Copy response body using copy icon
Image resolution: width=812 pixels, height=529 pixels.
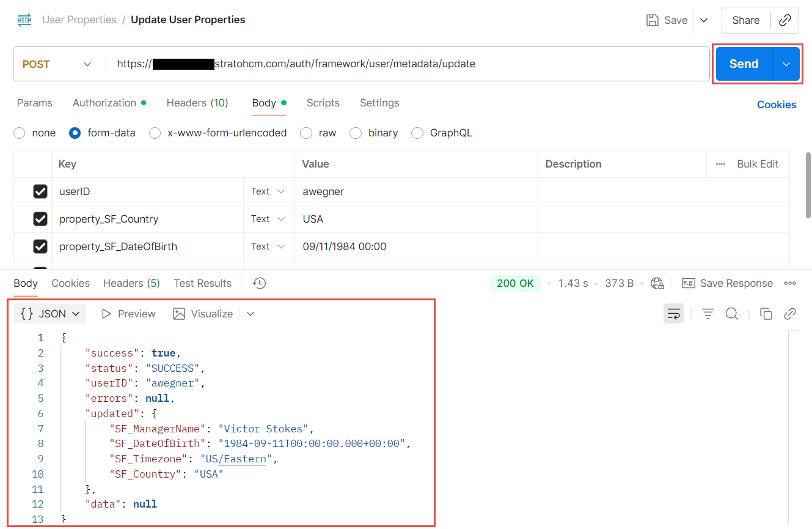click(x=766, y=314)
